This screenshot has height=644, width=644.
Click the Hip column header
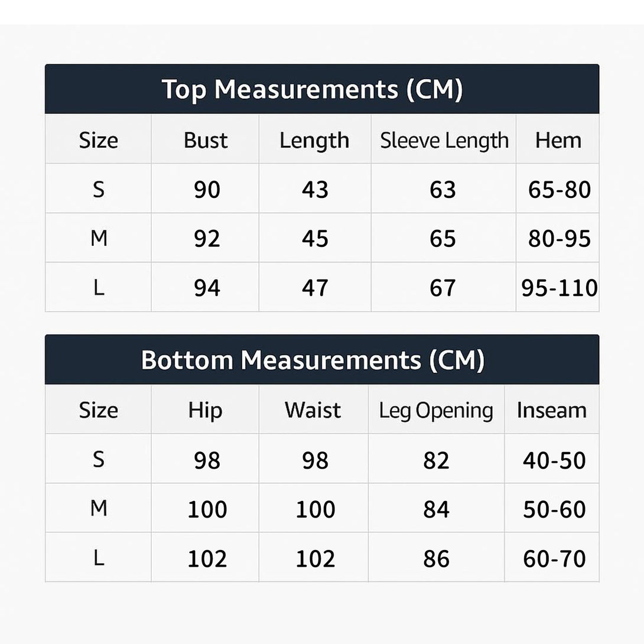[205, 411]
